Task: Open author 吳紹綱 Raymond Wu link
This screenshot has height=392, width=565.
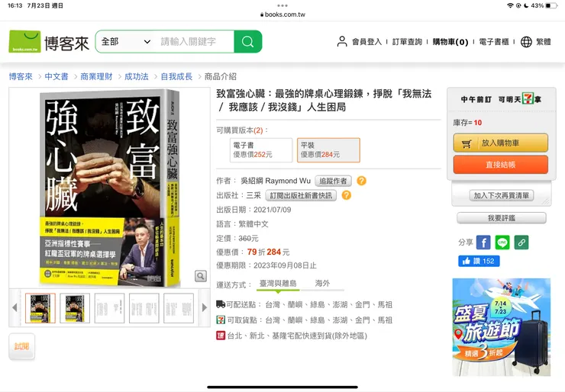Action: [276, 181]
